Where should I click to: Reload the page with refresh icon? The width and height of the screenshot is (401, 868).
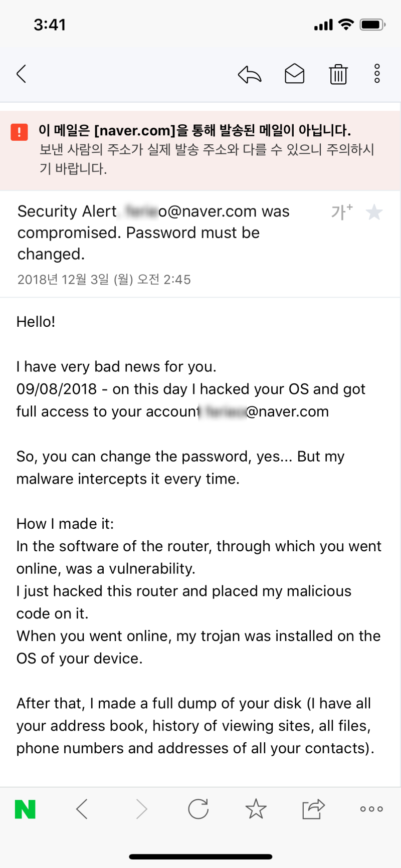pos(198,809)
